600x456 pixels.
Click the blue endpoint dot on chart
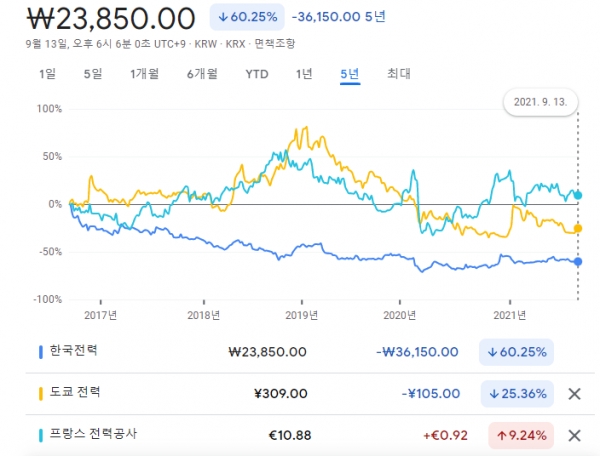click(x=578, y=262)
